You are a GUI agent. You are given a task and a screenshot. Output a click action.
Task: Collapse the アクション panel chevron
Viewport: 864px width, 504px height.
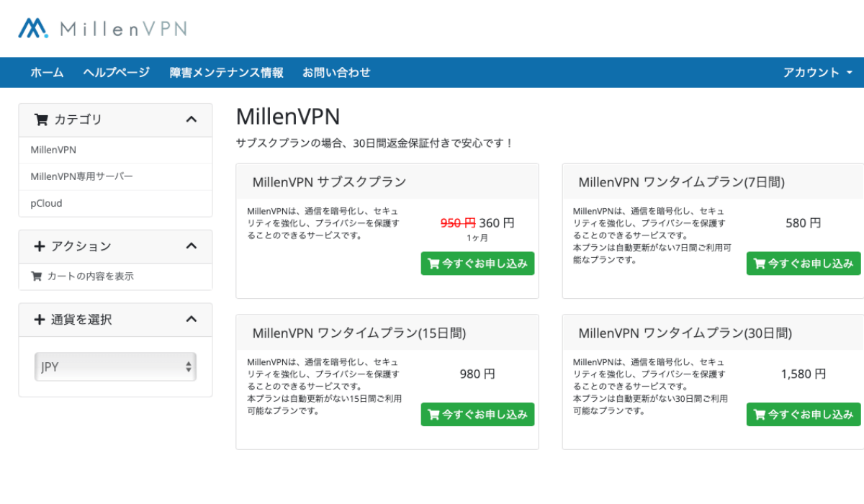(x=191, y=246)
